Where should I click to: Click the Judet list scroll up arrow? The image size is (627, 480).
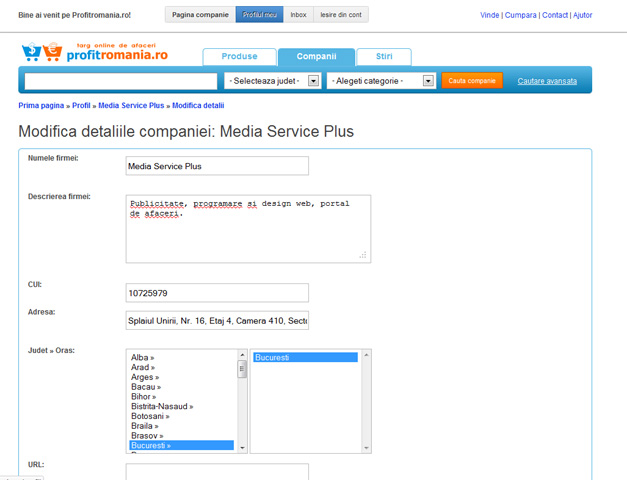(242, 355)
